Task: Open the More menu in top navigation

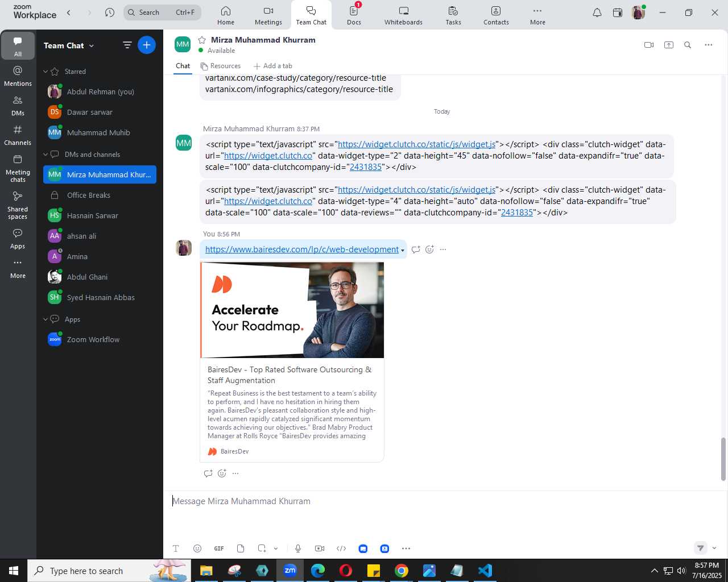Action: click(x=537, y=15)
